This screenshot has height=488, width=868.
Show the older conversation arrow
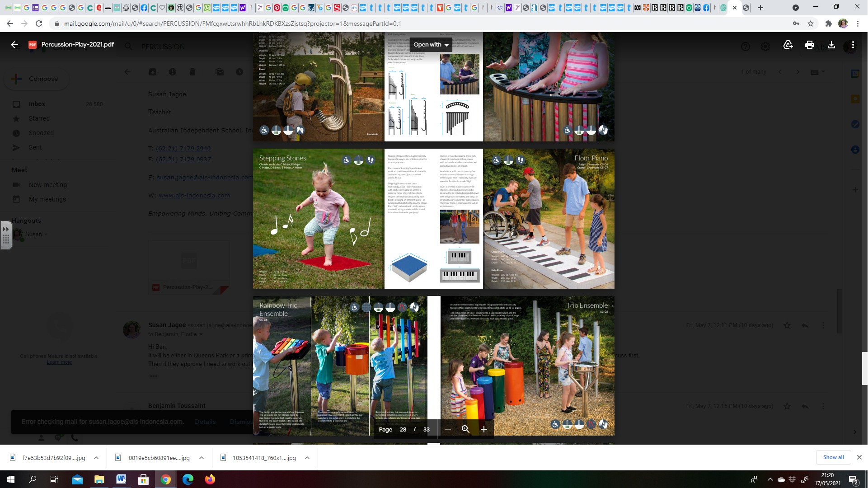(798, 72)
